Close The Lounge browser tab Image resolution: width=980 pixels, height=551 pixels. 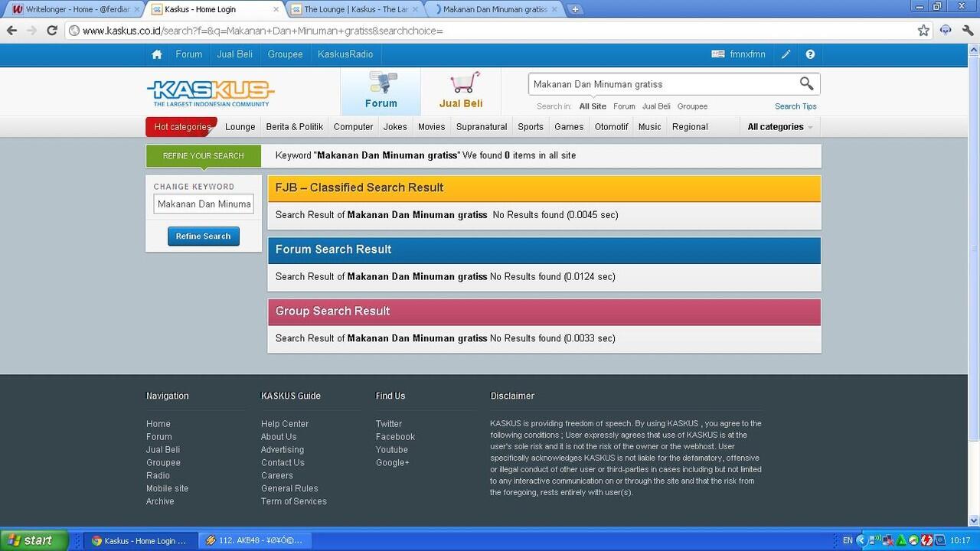click(x=414, y=9)
